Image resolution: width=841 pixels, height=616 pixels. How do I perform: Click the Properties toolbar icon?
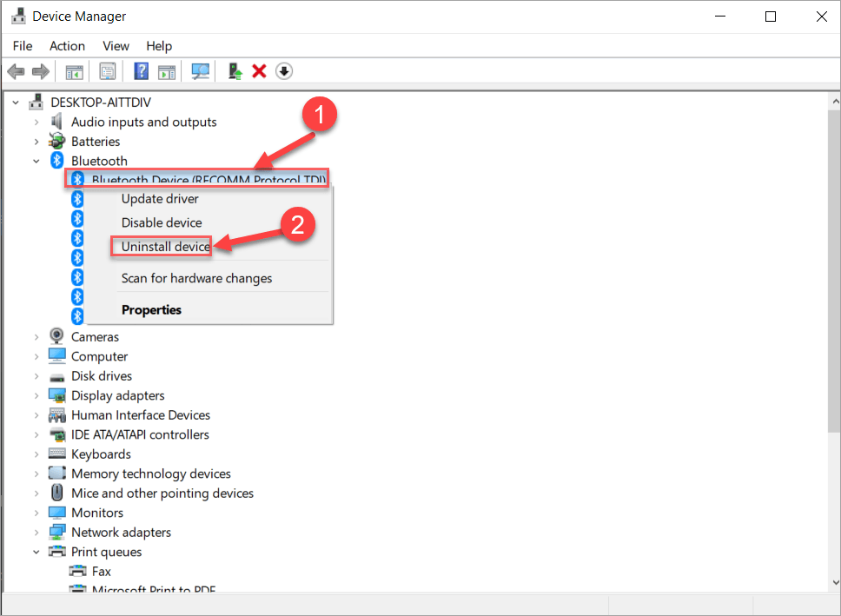click(108, 71)
